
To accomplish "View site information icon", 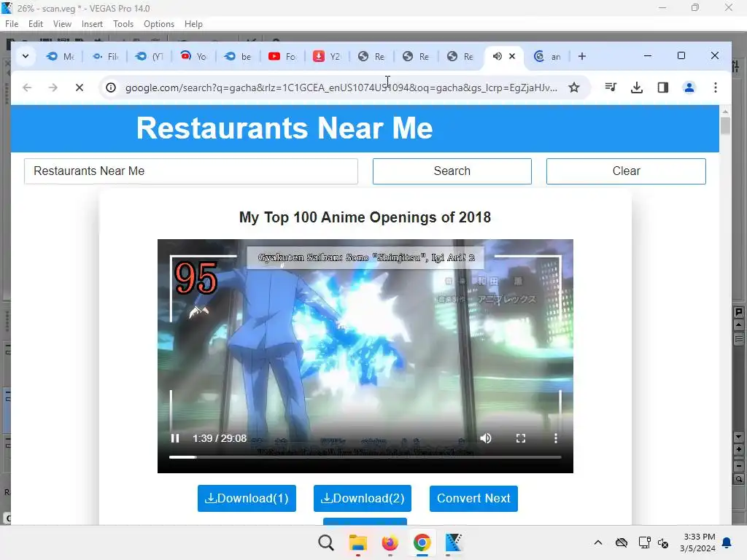I will (111, 87).
